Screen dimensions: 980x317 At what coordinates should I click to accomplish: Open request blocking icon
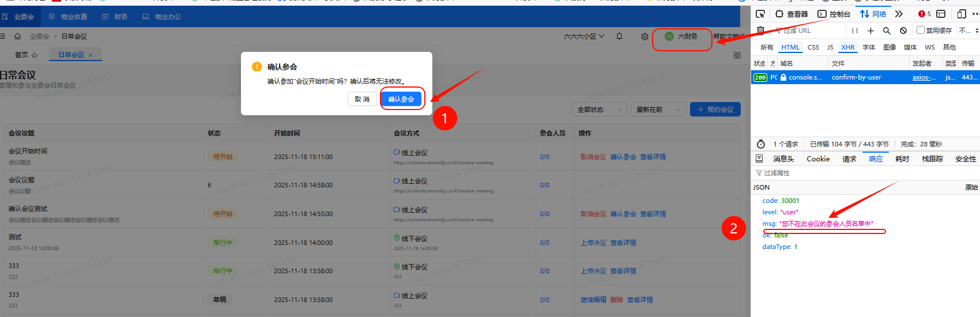[903, 31]
